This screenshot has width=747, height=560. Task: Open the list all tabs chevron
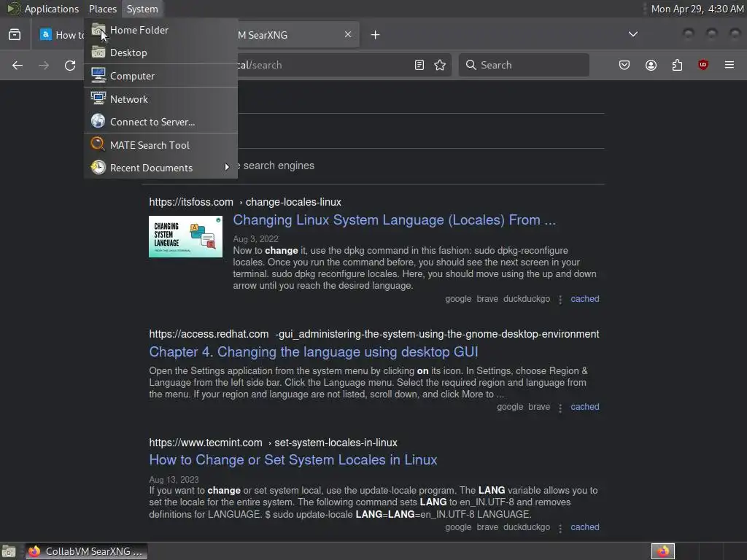[632, 34]
